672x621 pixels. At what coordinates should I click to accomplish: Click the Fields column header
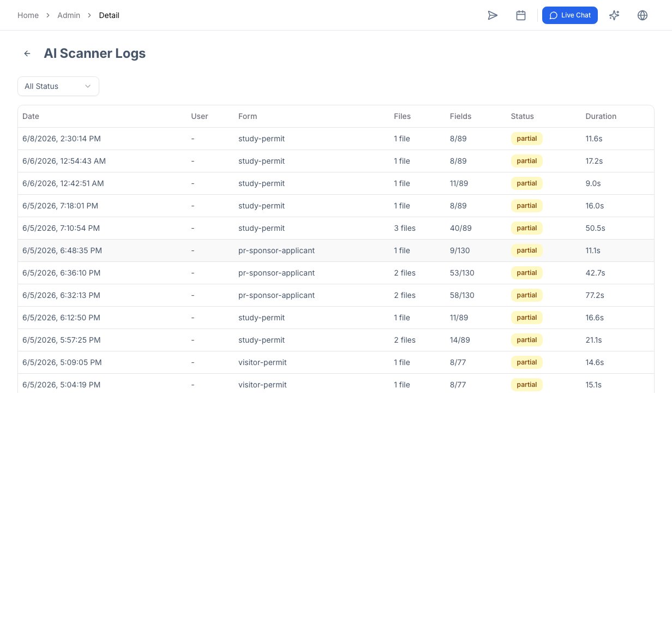(x=460, y=116)
